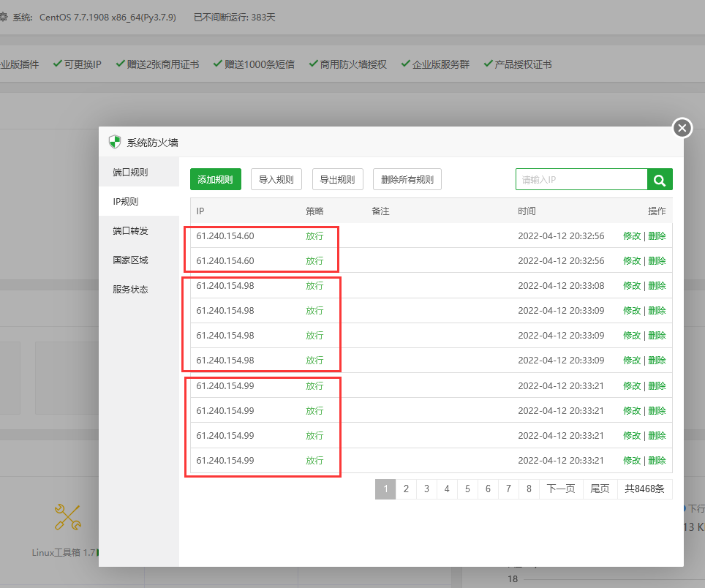Go to the 服务状态 tab
This screenshot has height=588, width=705.
click(x=139, y=289)
